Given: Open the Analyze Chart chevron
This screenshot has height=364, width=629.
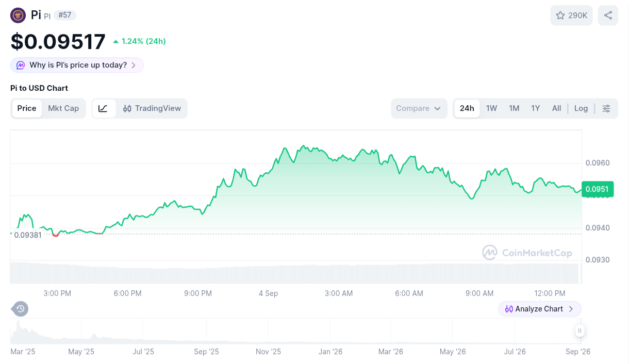Looking at the screenshot, I should (571, 309).
